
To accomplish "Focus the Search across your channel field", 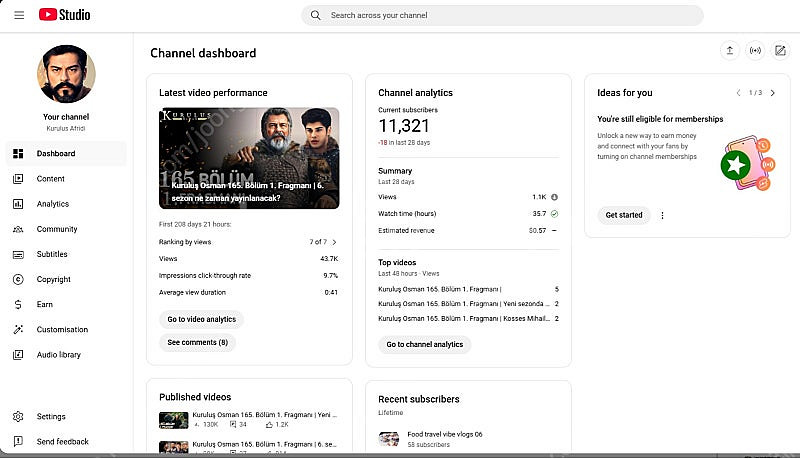I will click(x=503, y=15).
